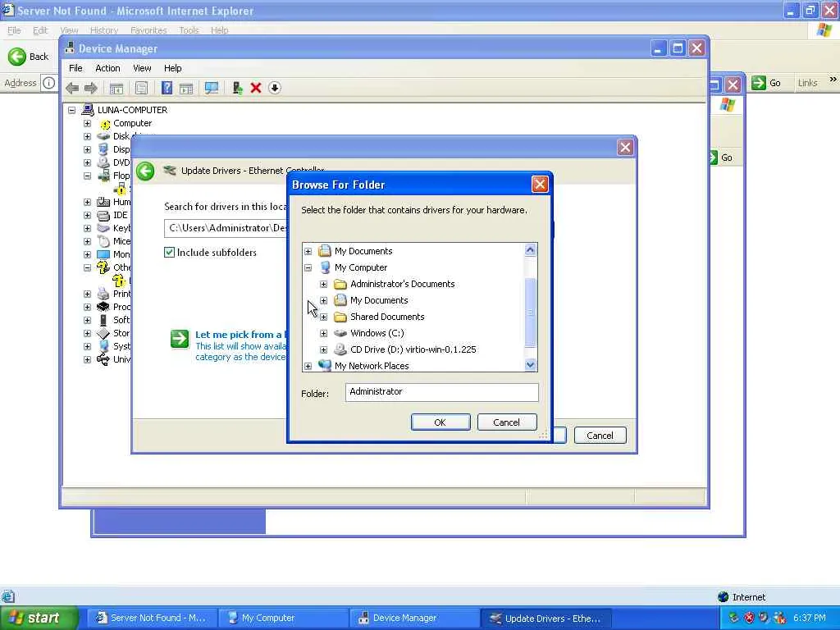This screenshot has width=840, height=630.
Task: Expand top-level My Documents in folder tree
Action: tap(308, 251)
